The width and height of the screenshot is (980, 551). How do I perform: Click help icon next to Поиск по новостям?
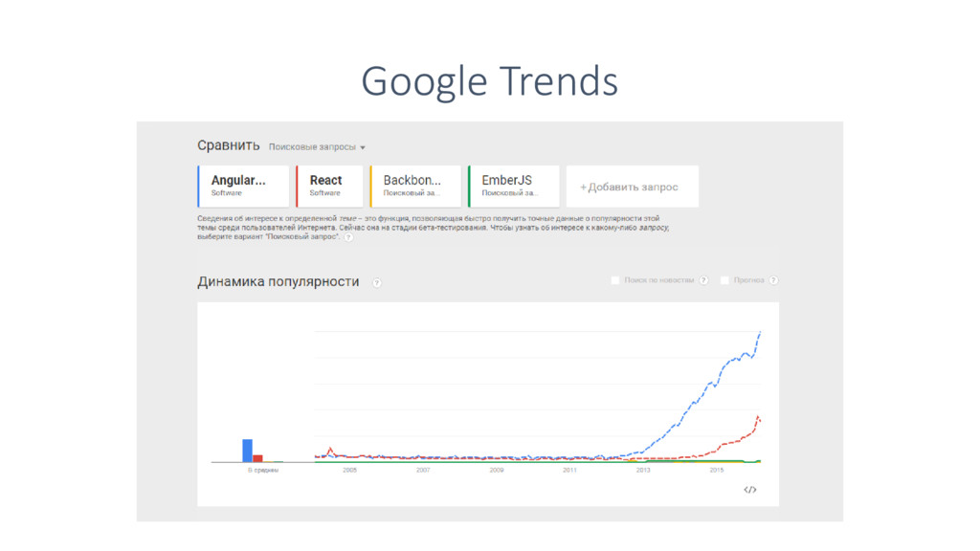click(703, 280)
